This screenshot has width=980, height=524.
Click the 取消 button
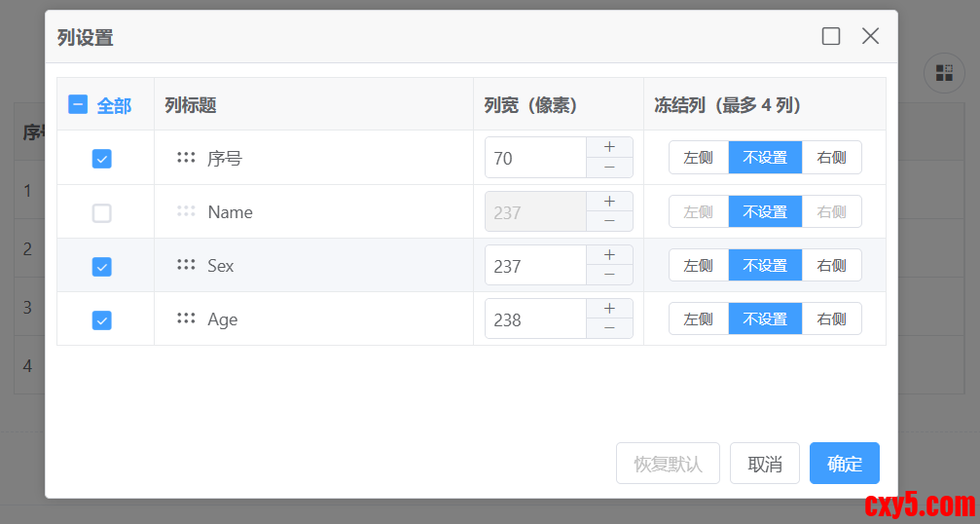[765, 464]
